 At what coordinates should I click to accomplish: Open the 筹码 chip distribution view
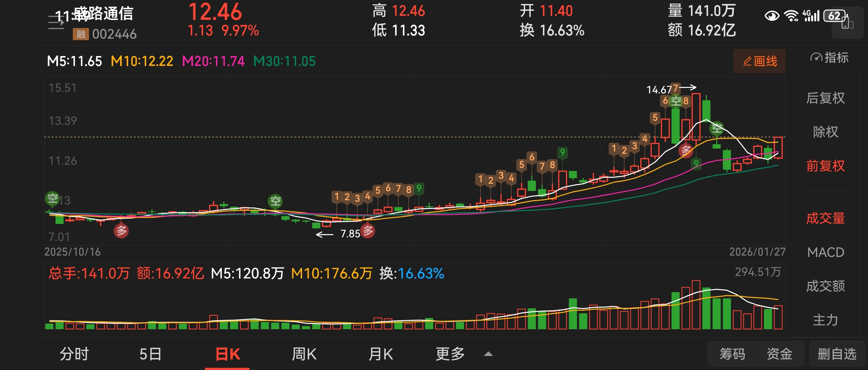click(732, 354)
